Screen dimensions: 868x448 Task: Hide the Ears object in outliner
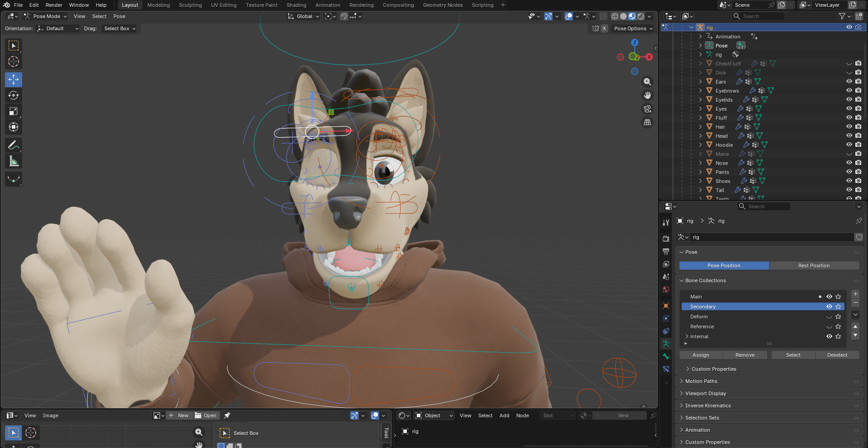[x=849, y=82]
